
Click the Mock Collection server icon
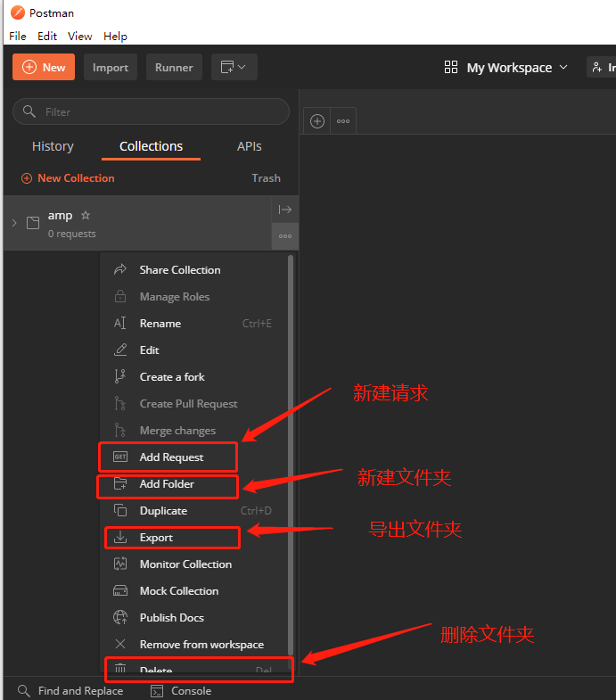coord(120,590)
